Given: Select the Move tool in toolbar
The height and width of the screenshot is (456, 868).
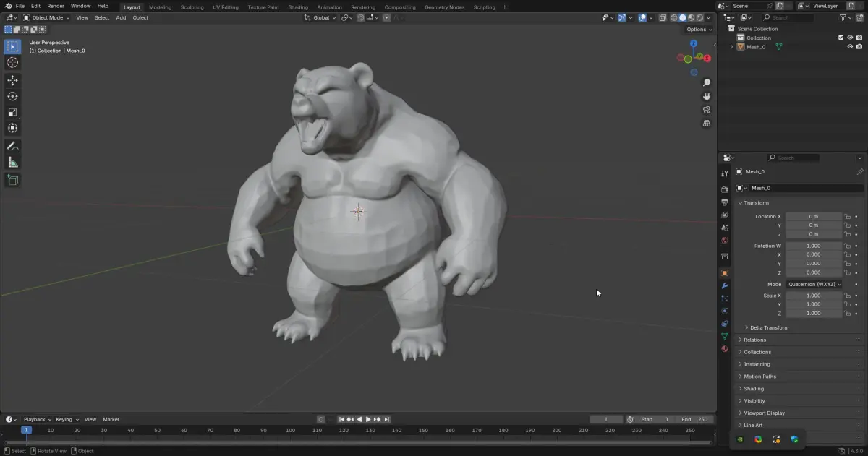Looking at the screenshot, I should pos(12,80).
